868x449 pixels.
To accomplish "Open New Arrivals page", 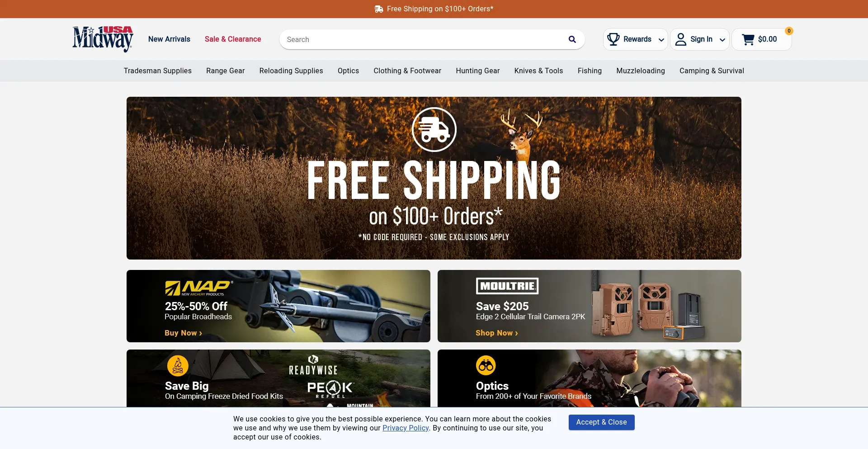I will (x=169, y=39).
